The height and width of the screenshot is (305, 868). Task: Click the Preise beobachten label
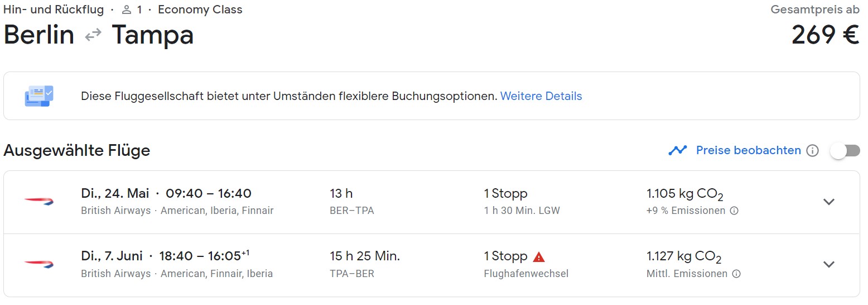pos(749,150)
